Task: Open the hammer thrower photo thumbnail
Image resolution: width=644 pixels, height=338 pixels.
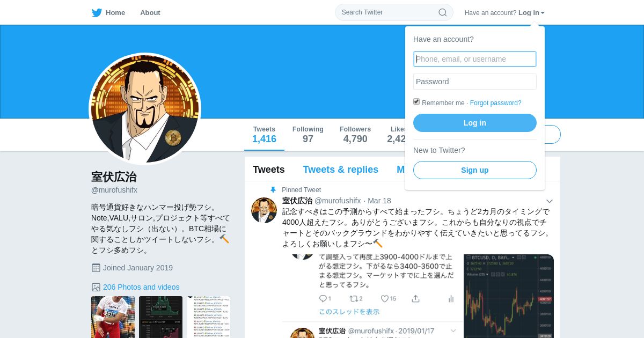Action: point(113,317)
